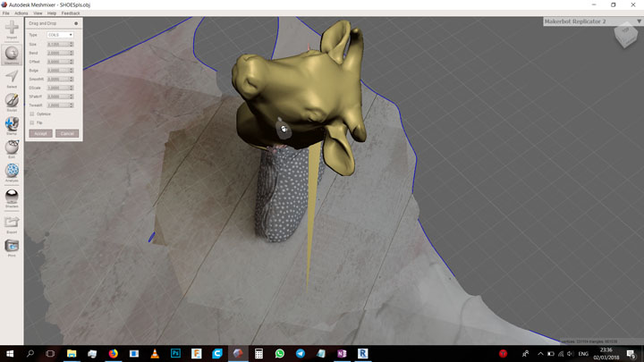Open the Revit icon on taskbar
644x362 pixels.
362,353
